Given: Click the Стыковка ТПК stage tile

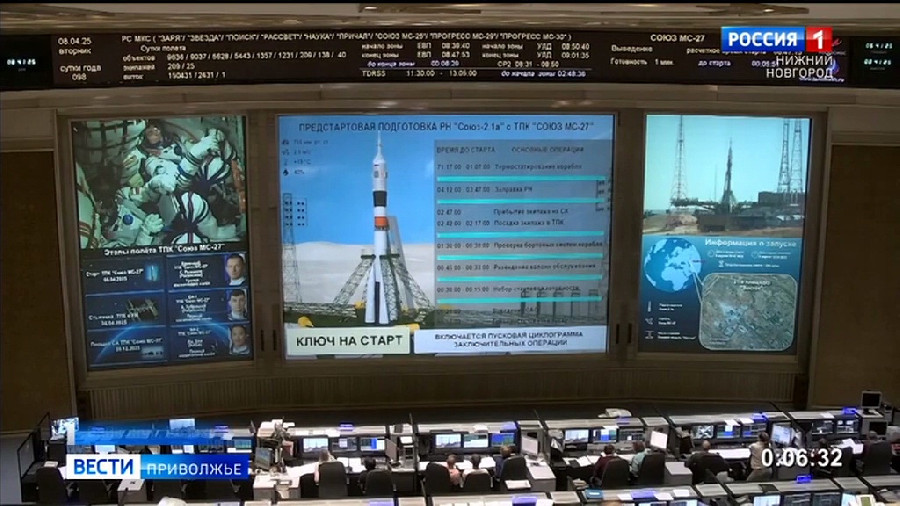Looking at the screenshot, I should (x=126, y=310).
